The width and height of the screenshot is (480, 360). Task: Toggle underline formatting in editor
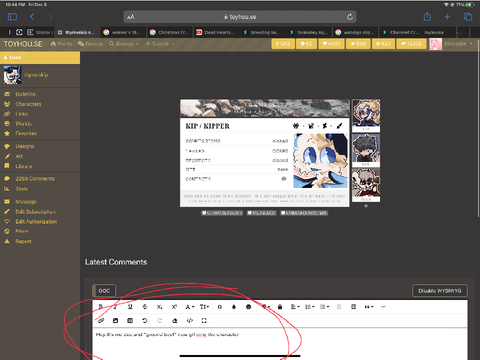click(x=130, y=307)
